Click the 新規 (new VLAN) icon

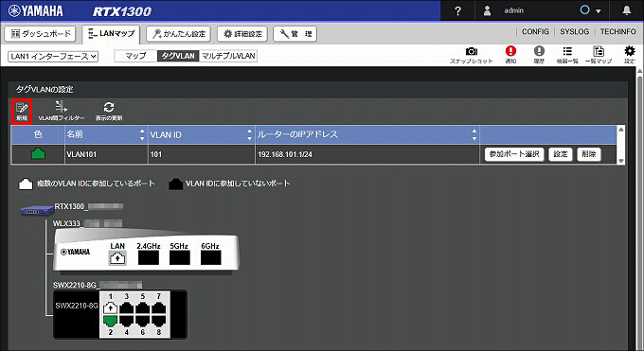22,112
